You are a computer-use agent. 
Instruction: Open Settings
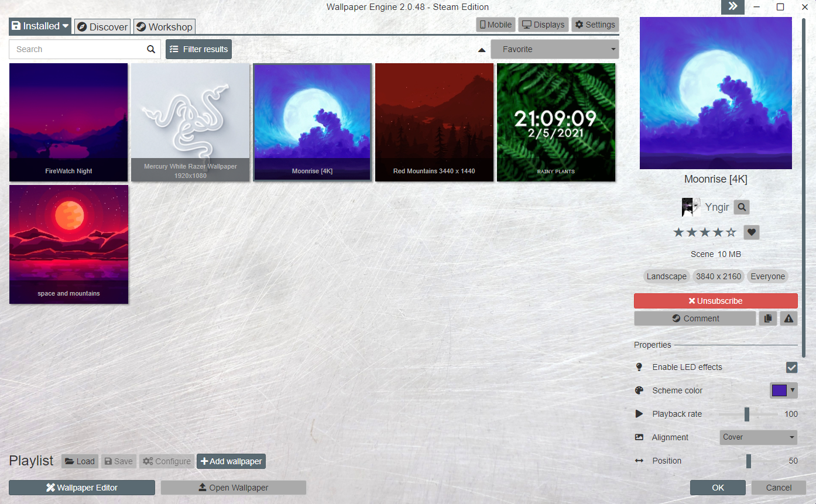595,25
